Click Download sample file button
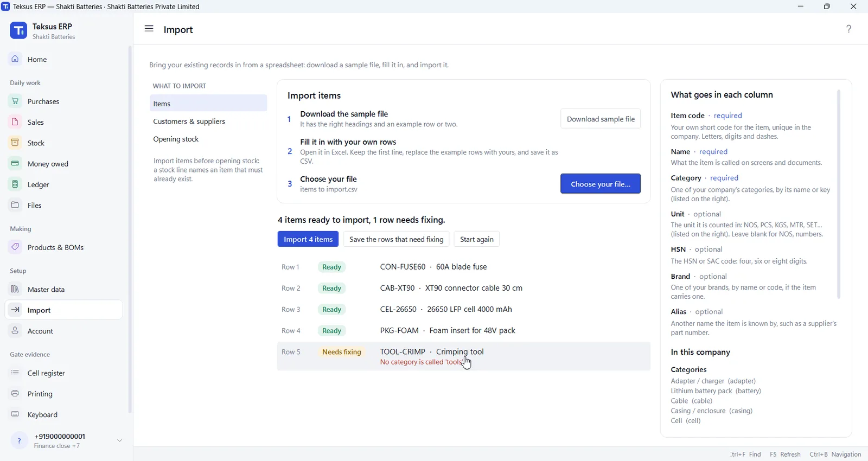Screen dimensions: 868x461 [601, 119]
